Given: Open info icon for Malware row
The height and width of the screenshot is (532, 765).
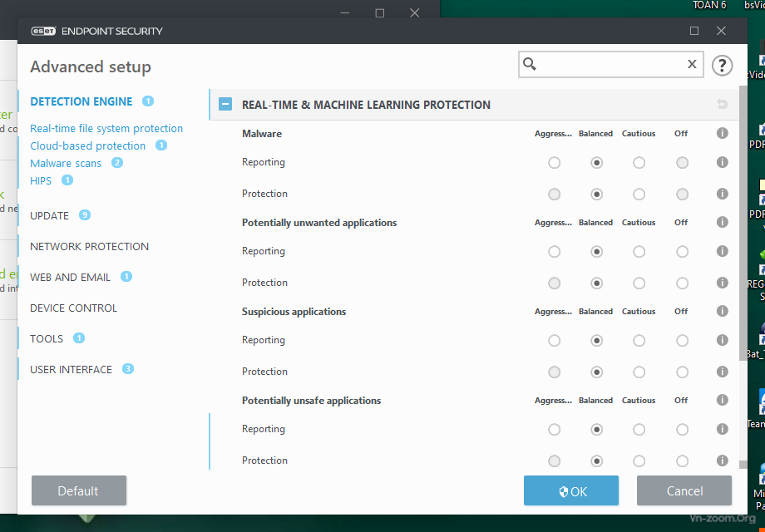Looking at the screenshot, I should [x=722, y=133].
